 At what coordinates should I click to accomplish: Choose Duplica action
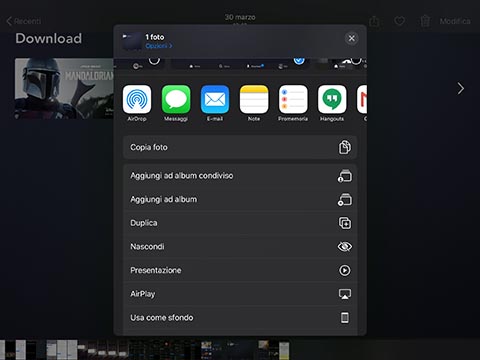click(240, 223)
